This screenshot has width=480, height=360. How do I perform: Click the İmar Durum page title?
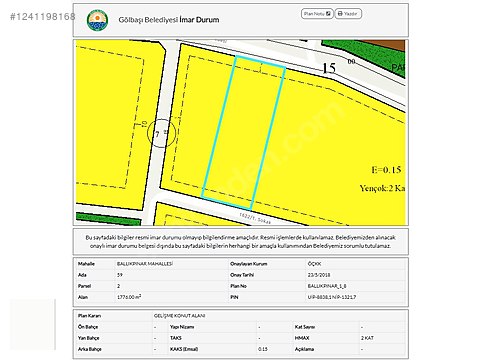[199, 20]
